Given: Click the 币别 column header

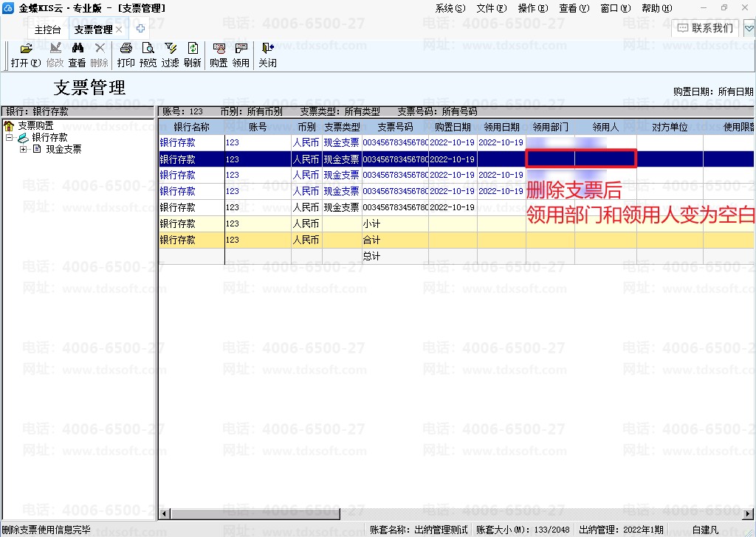Looking at the screenshot, I should (x=306, y=127).
